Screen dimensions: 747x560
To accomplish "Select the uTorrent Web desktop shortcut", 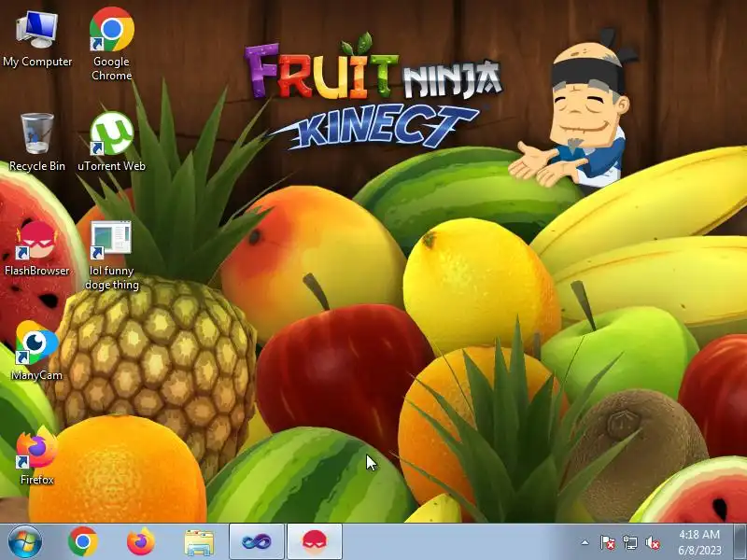I will click(x=111, y=141).
